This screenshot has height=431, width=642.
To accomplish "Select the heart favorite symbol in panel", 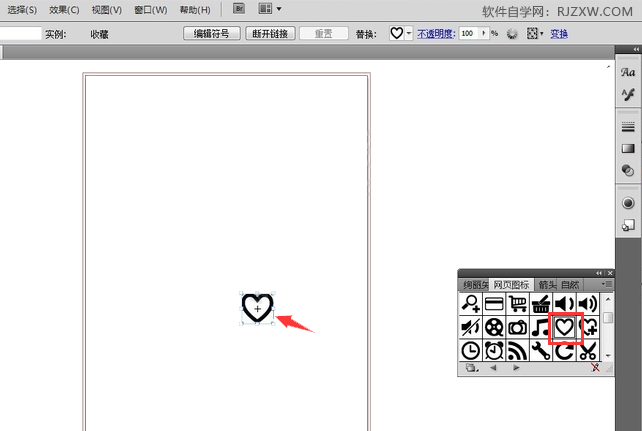I will (564, 327).
